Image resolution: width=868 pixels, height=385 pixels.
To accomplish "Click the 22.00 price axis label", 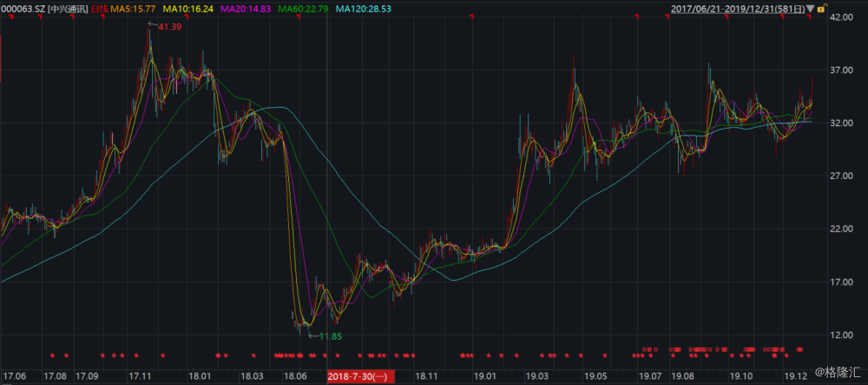I will click(x=841, y=229).
